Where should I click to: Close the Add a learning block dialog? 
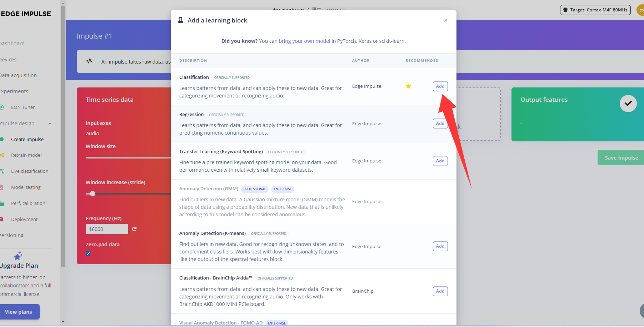(445, 20)
